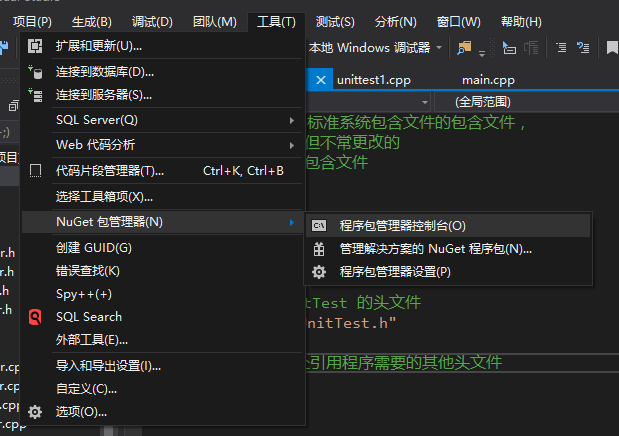Select 外部工具(E)... menu entry

tap(163, 340)
